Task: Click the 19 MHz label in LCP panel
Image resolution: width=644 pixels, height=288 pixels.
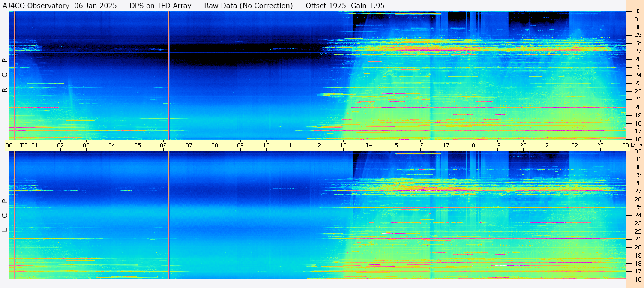Action: coord(638,255)
